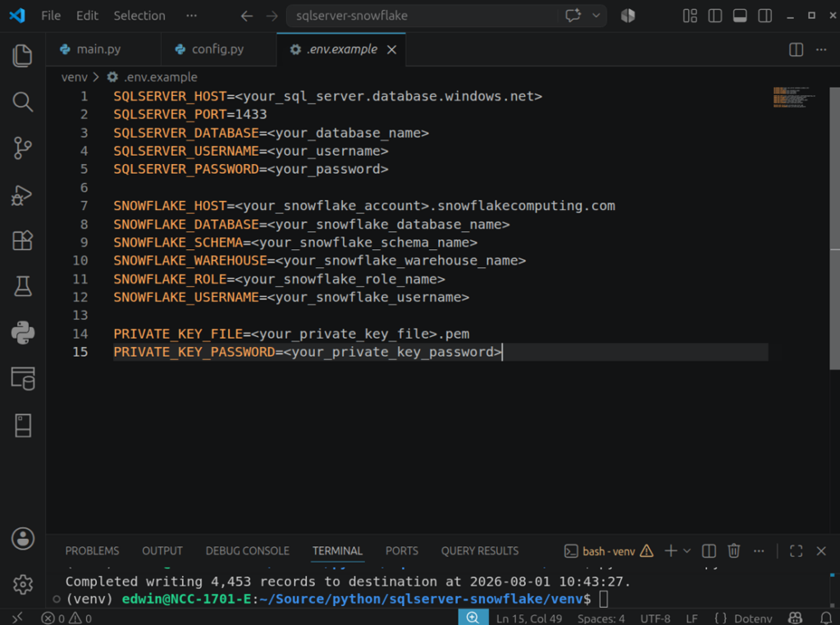Go back with the left arrow
The image size is (840, 625).
point(246,16)
